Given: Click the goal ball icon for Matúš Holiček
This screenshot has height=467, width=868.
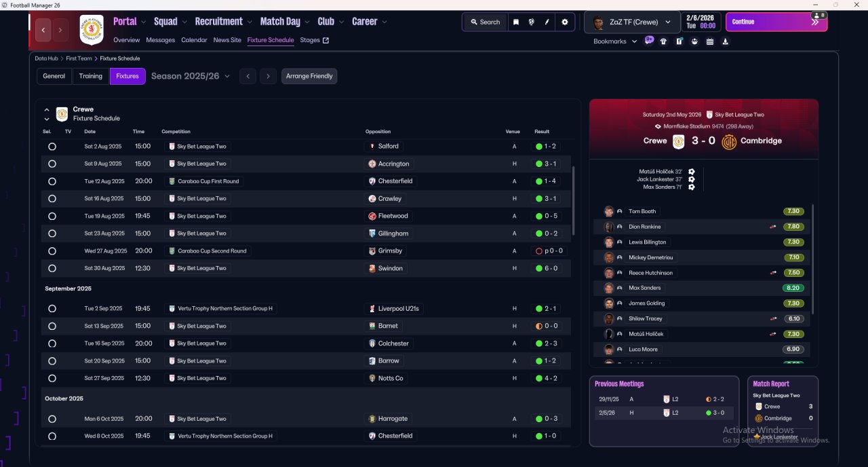Looking at the screenshot, I should pyautogui.click(x=691, y=172).
